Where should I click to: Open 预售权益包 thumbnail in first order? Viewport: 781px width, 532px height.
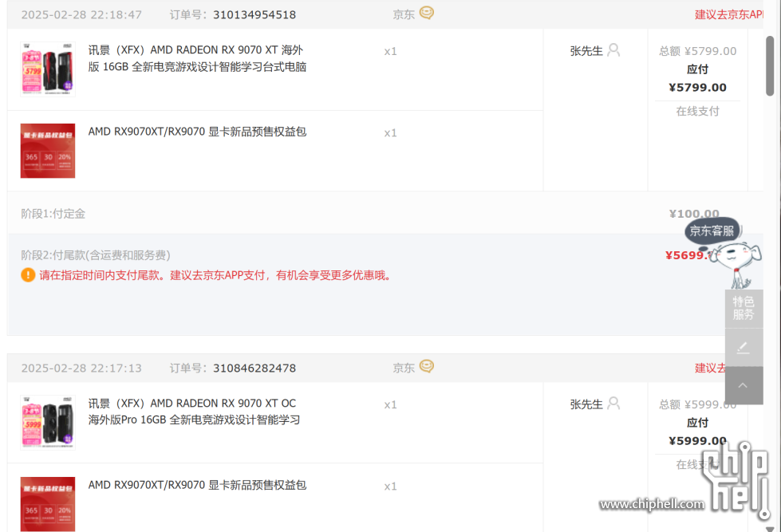coord(48,151)
